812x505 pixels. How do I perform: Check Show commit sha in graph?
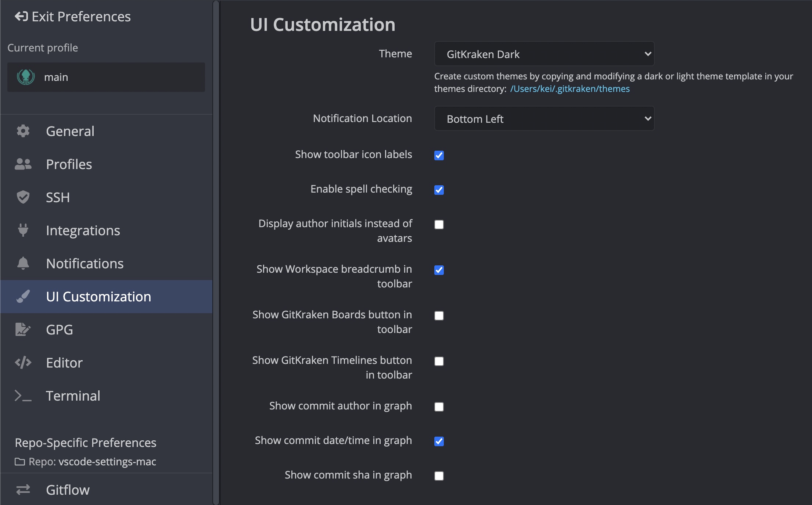439,476
